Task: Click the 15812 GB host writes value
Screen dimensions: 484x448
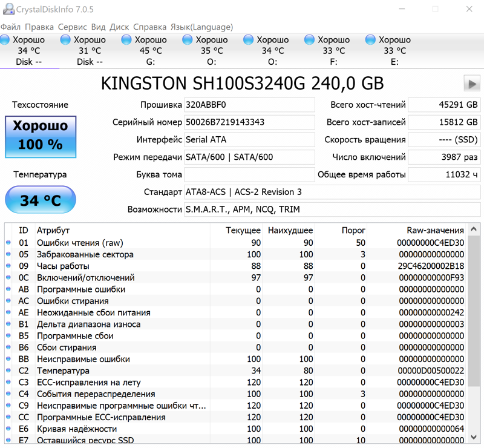Action: (444, 122)
